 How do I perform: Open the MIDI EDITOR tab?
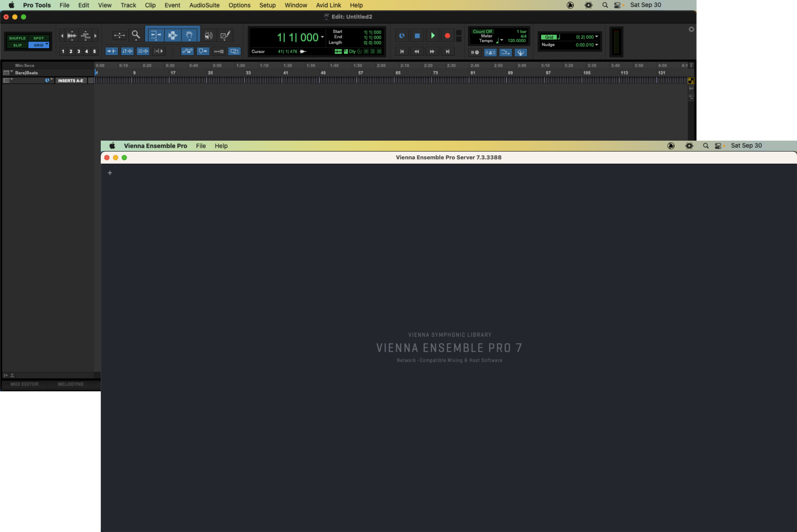(24, 384)
